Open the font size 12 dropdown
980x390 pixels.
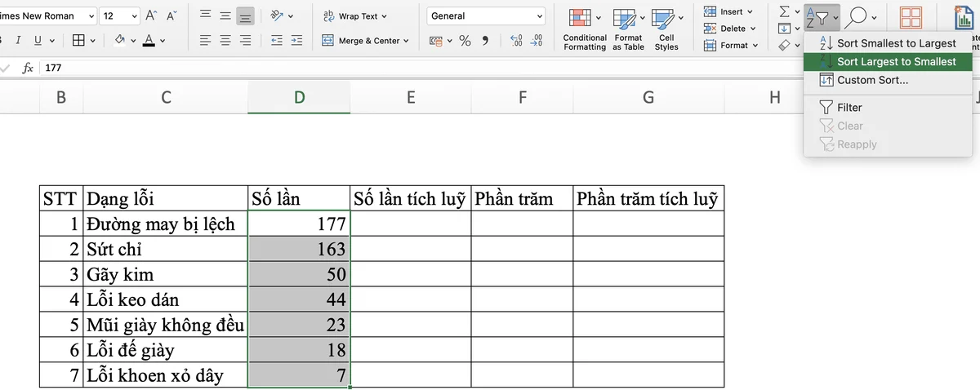point(133,16)
